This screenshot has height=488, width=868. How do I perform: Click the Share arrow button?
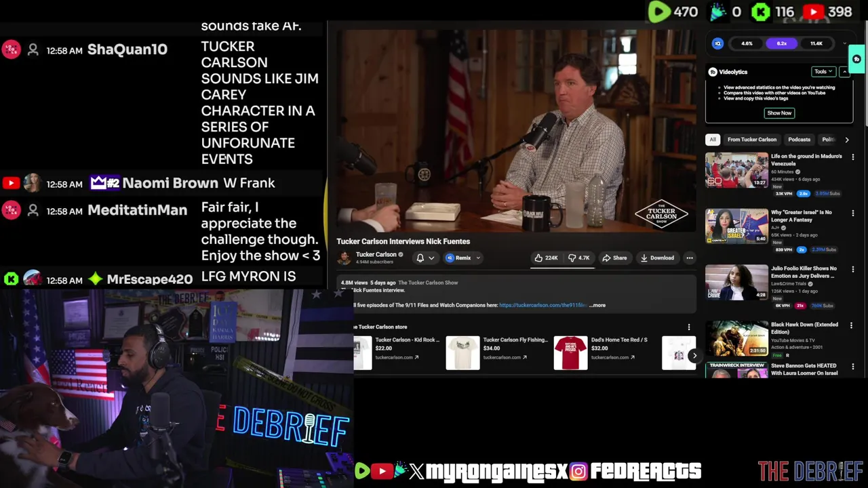614,258
